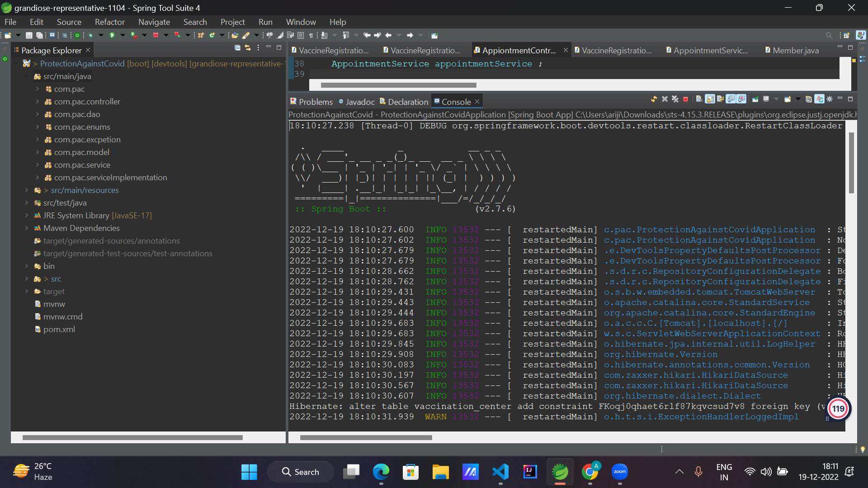Toggle Word Wrap in Console toolbar
This screenshot has width=868, height=488.
pos(721,99)
